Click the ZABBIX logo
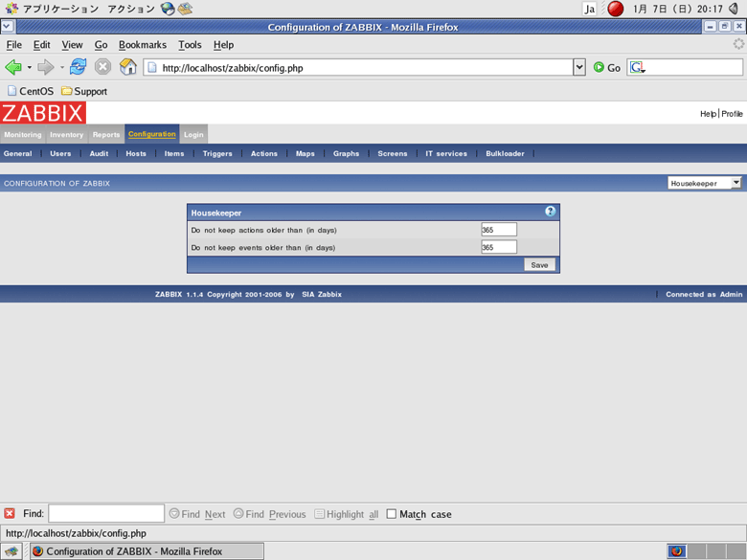Viewport: 747px width, 560px height. tap(43, 113)
